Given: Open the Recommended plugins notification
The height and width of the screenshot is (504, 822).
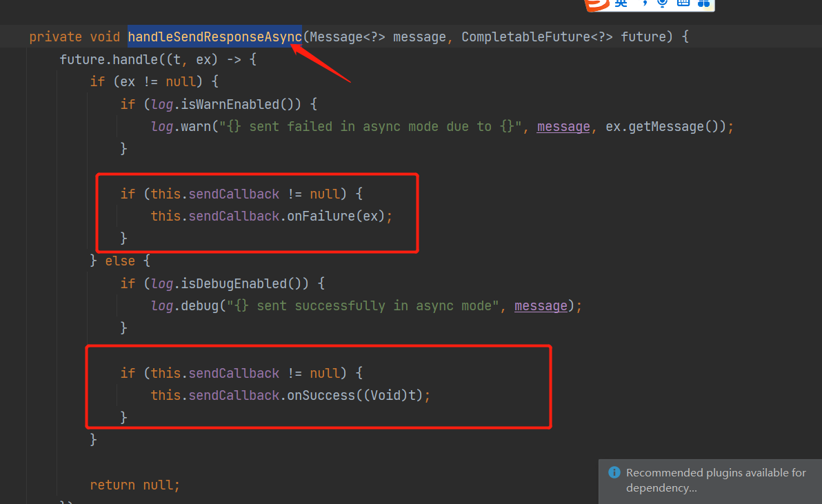Looking at the screenshot, I should (716, 480).
